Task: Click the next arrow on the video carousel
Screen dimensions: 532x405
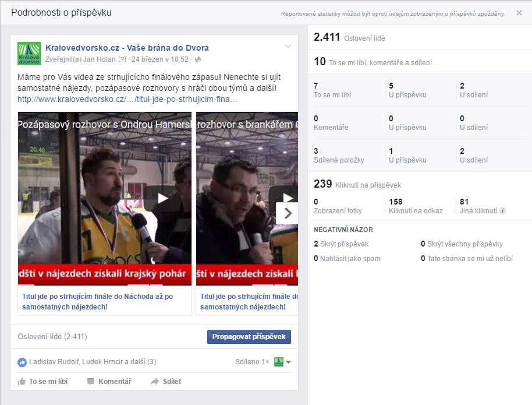Action: (x=288, y=213)
